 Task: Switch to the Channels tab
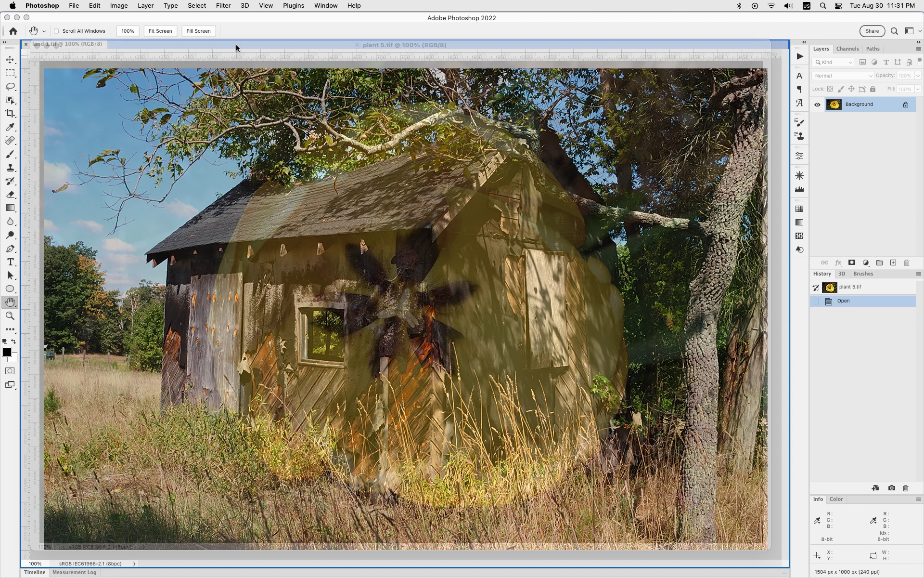[847, 49]
